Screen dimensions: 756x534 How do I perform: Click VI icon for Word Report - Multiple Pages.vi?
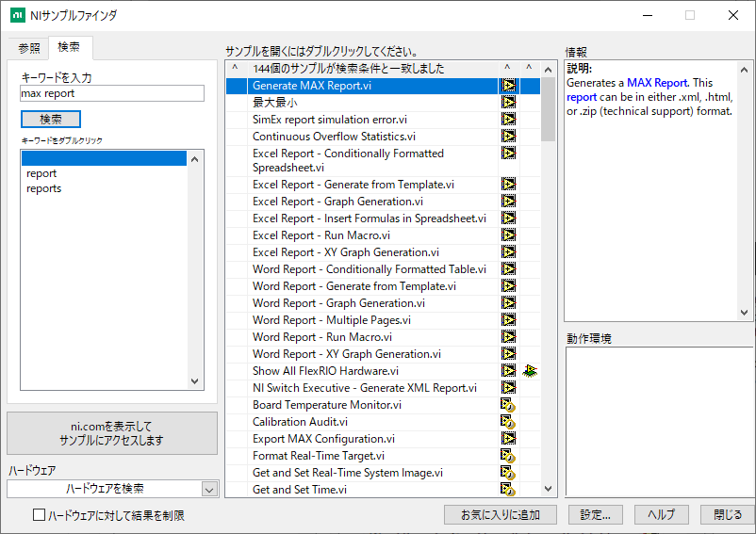pos(508,319)
